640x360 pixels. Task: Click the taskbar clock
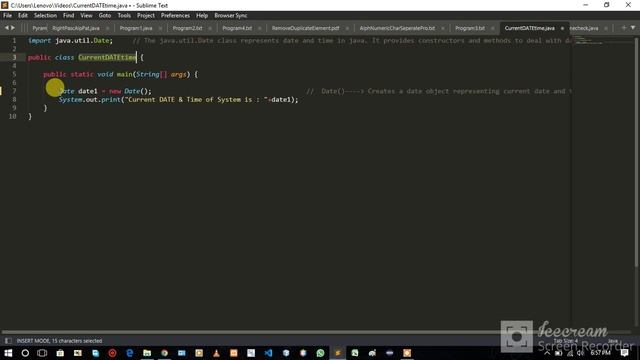[x=600, y=353]
